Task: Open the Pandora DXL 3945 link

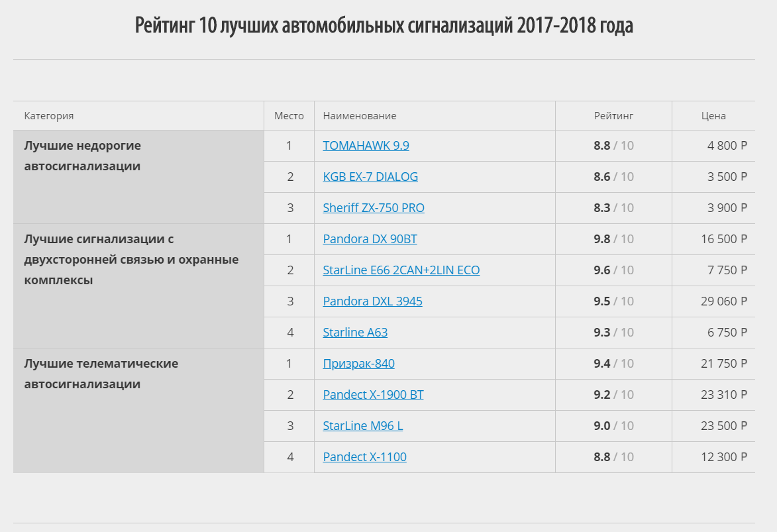Action: (x=373, y=301)
